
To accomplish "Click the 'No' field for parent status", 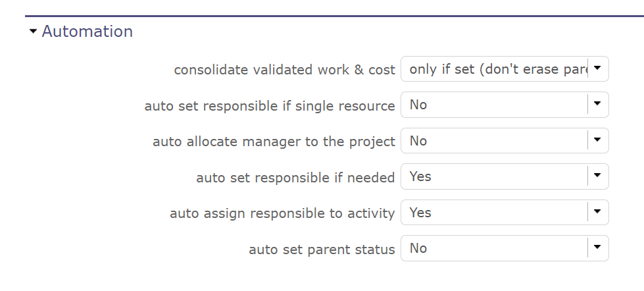I will (x=495, y=248).
